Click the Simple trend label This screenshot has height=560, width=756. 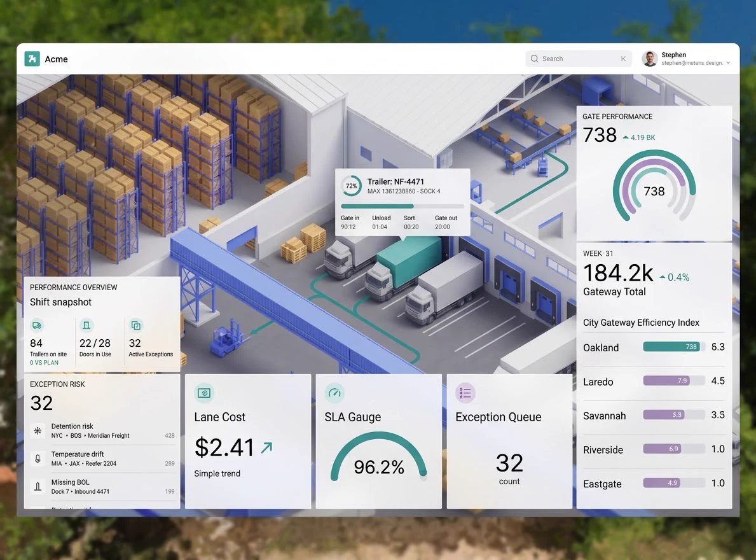coord(217,473)
